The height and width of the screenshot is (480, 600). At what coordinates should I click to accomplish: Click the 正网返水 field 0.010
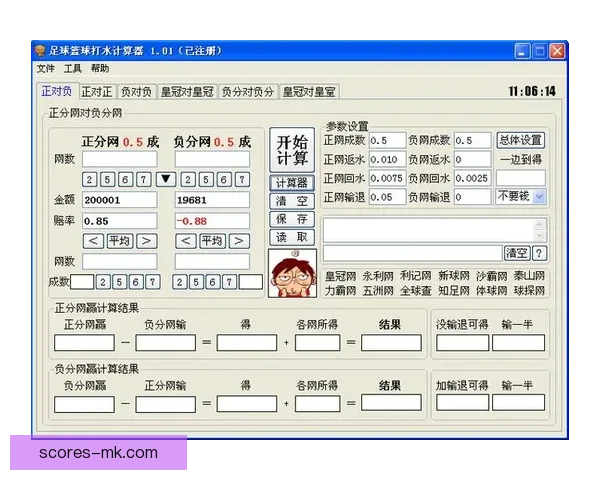387,159
